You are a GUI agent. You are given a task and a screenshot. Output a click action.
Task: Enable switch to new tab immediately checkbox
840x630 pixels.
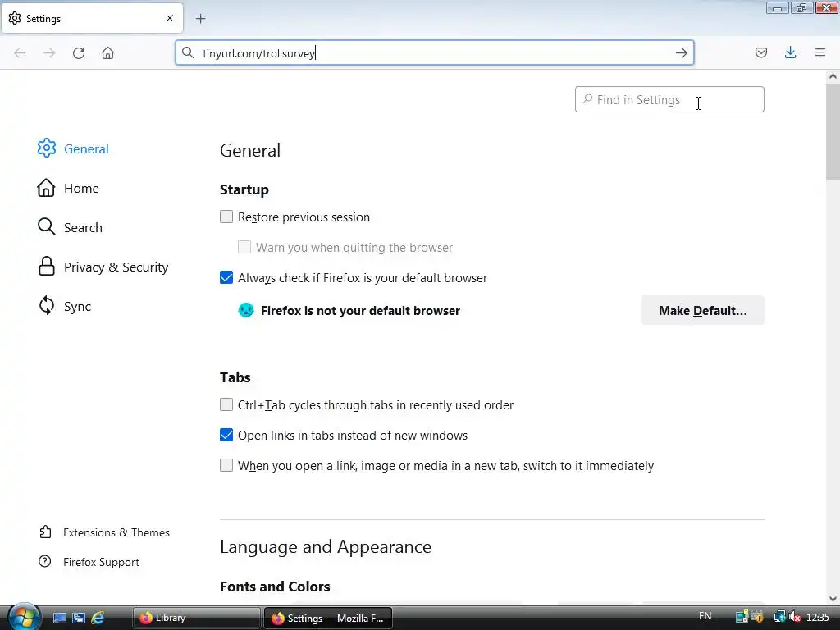[226, 465]
